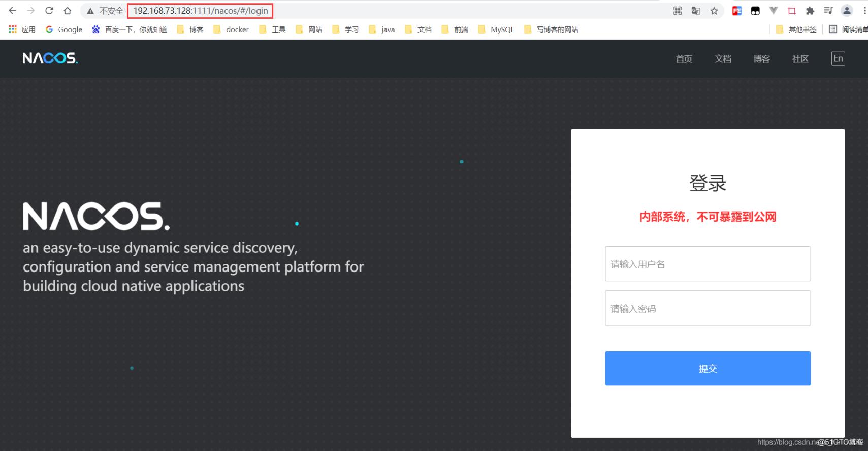Click the NACOS logo in the header
The width and height of the screenshot is (868, 451).
pos(50,58)
